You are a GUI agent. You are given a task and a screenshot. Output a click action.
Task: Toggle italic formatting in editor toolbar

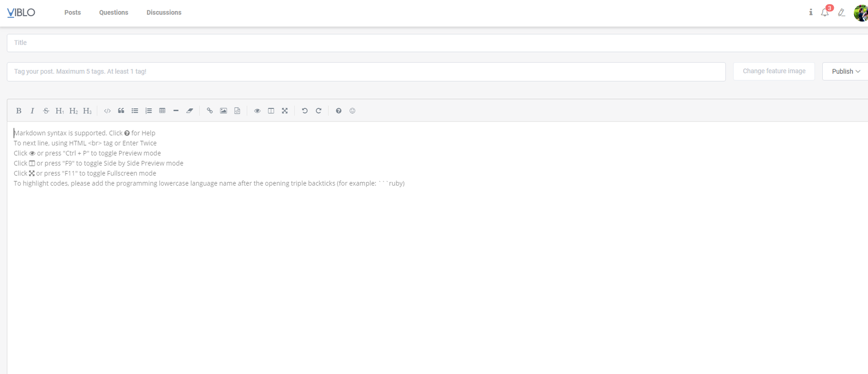[x=32, y=111]
